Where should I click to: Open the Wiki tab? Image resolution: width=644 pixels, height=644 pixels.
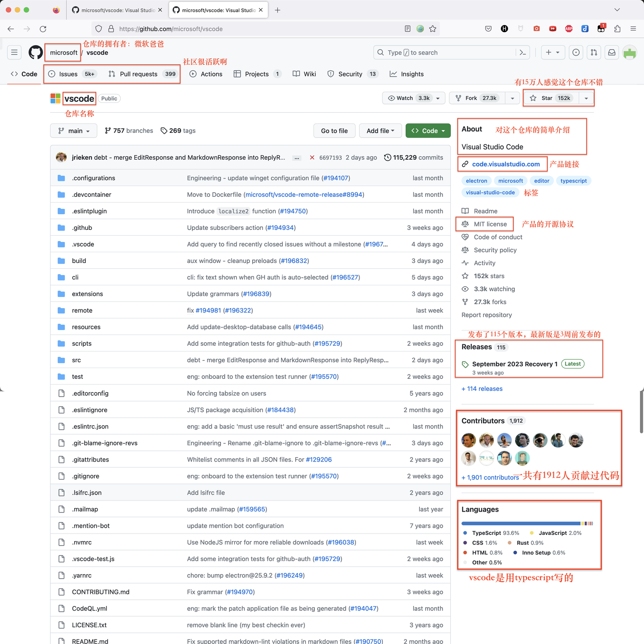[304, 74]
